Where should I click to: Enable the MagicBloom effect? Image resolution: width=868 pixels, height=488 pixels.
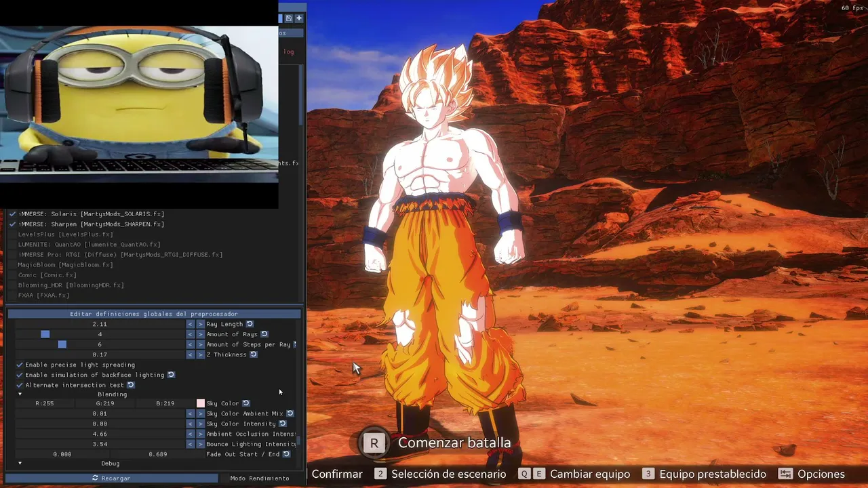click(x=12, y=265)
